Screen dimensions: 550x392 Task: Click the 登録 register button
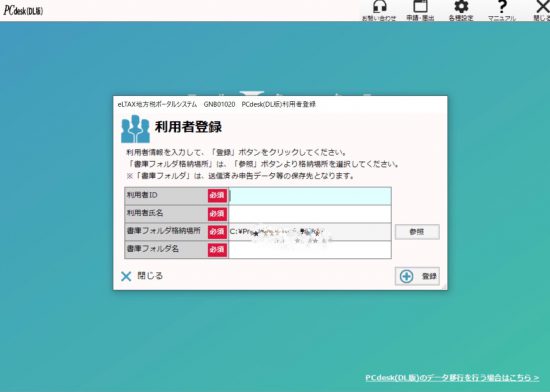point(417,276)
